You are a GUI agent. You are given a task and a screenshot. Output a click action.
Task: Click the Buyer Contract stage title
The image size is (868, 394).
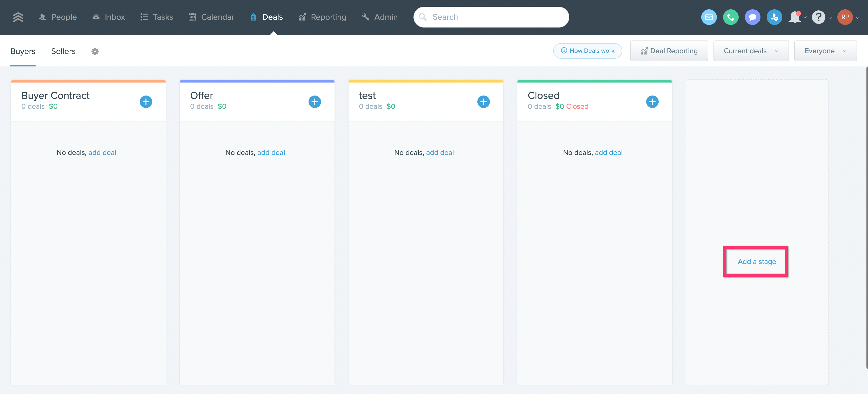[55, 95]
